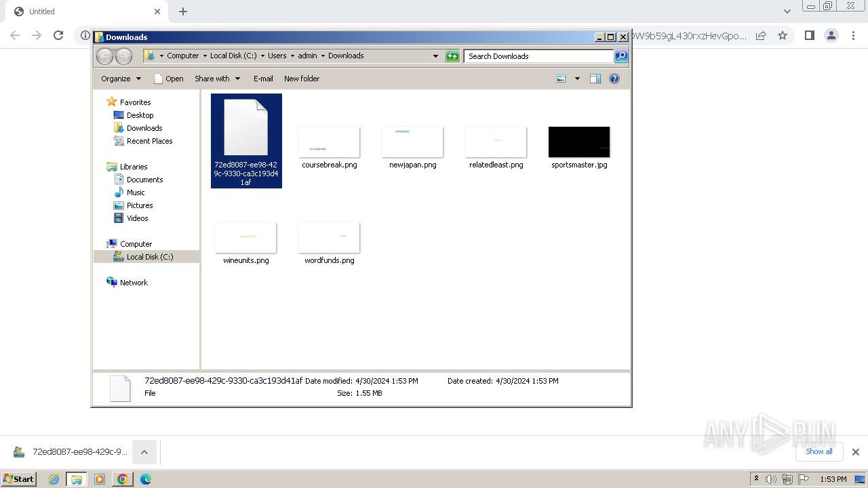Select the 72ed8087-ee98-429c file icon

click(x=246, y=141)
